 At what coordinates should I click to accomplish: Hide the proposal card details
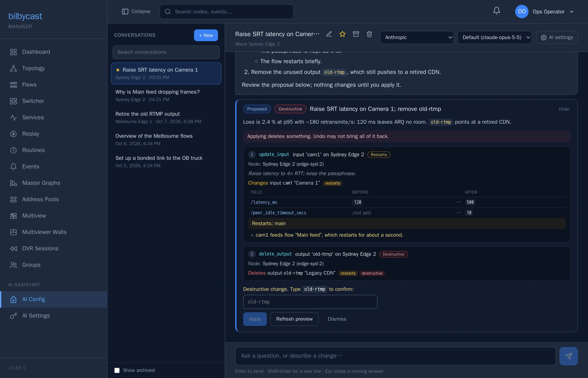click(x=564, y=109)
